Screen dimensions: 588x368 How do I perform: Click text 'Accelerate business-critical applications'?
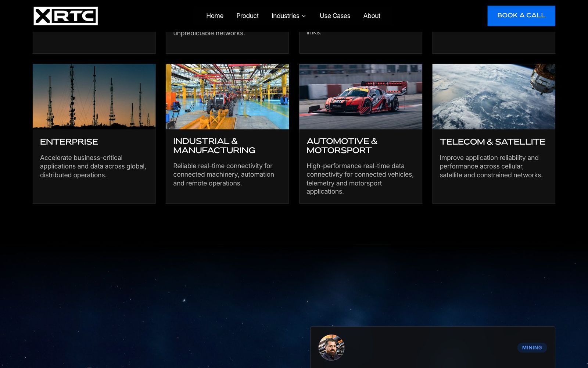(x=81, y=162)
